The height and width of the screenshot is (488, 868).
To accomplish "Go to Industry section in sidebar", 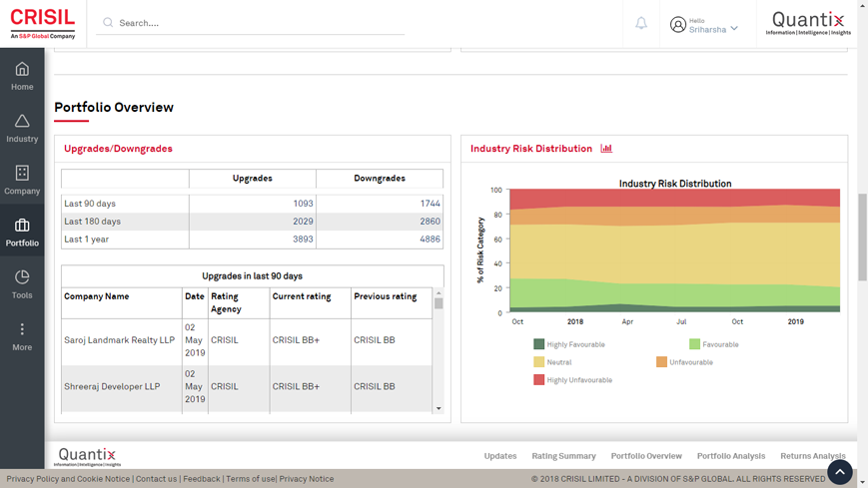I will [22, 122].
